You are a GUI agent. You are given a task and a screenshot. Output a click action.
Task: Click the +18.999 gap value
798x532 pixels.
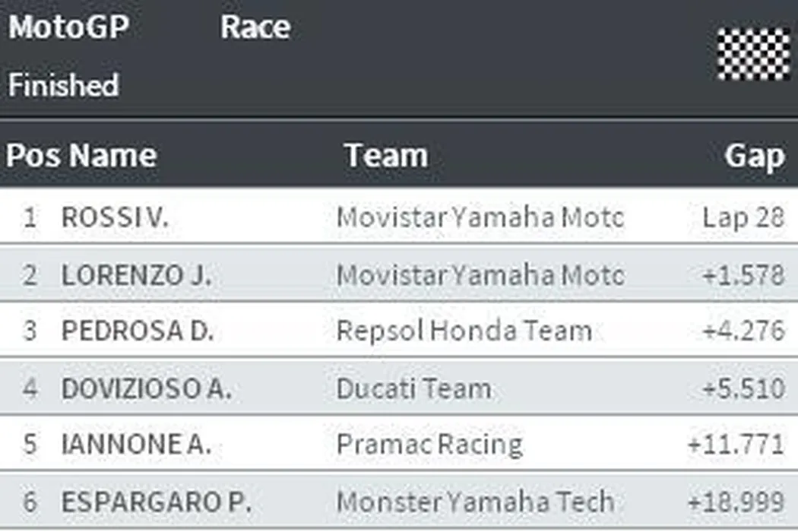click(735, 502)
